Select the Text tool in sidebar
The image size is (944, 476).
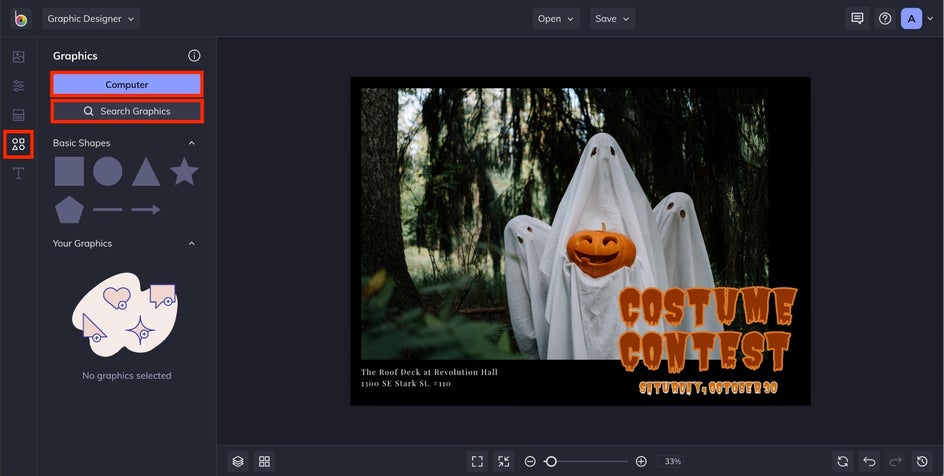pos(18,173)
